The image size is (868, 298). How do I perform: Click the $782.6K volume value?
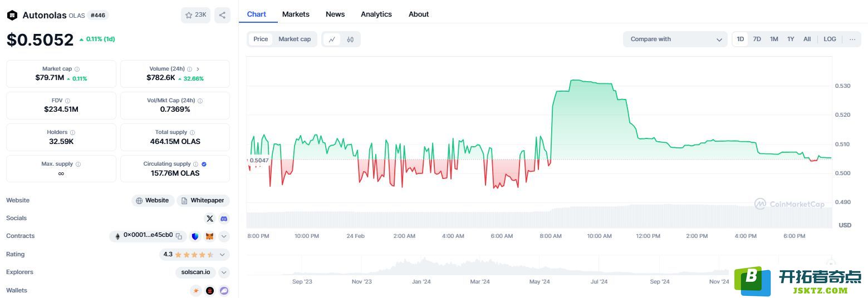(161, 78)
